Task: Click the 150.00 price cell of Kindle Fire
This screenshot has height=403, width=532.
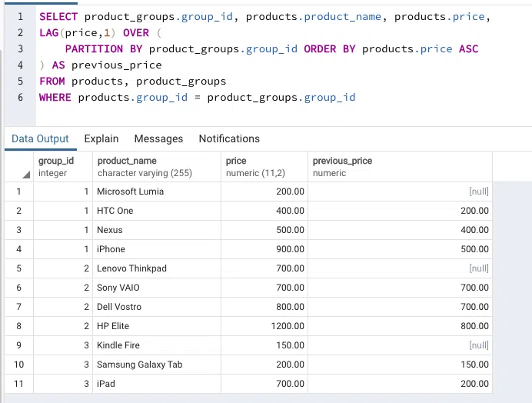Action: click(x=264, y=345)
